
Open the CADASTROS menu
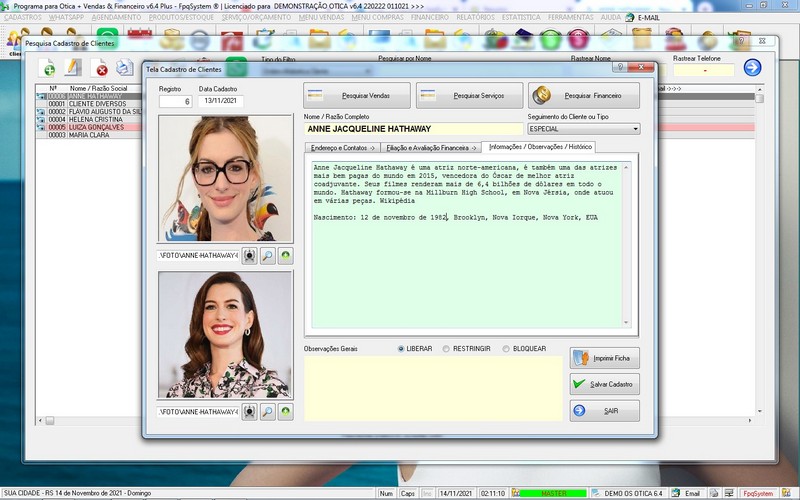pyautogui.click(x=23, y=17)
